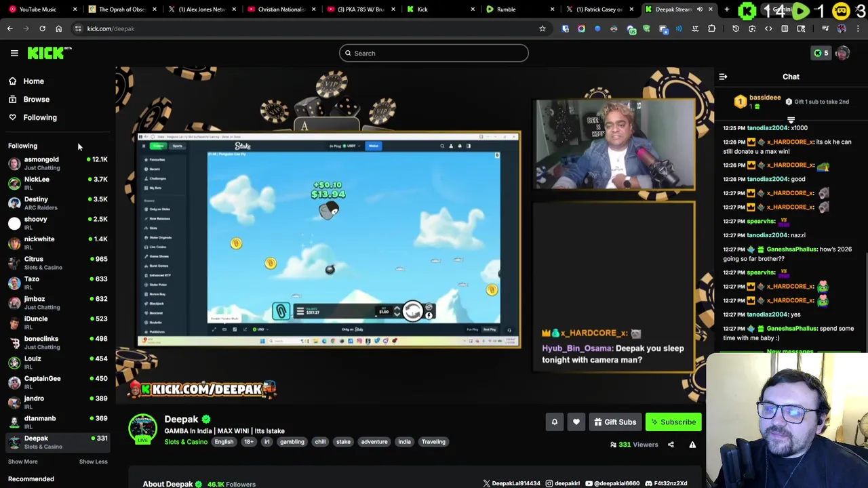Viewport: 868px width, 488px height.
Task: Reload the page
Action: (x=42, y=28)
